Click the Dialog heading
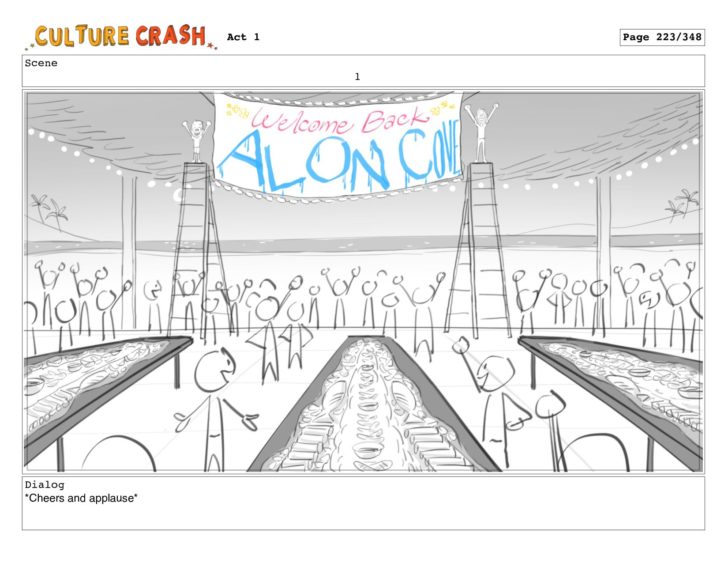 tap(45, 485)
